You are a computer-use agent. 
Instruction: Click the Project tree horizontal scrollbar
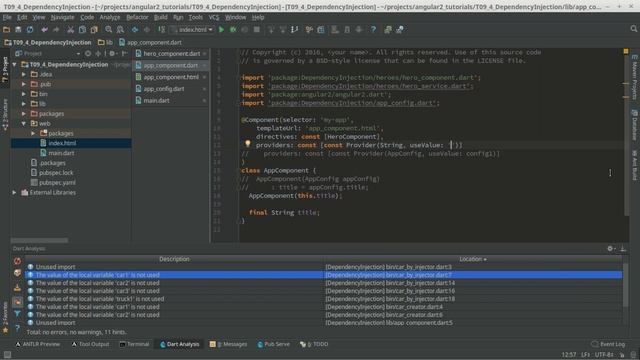coord(40,240)
